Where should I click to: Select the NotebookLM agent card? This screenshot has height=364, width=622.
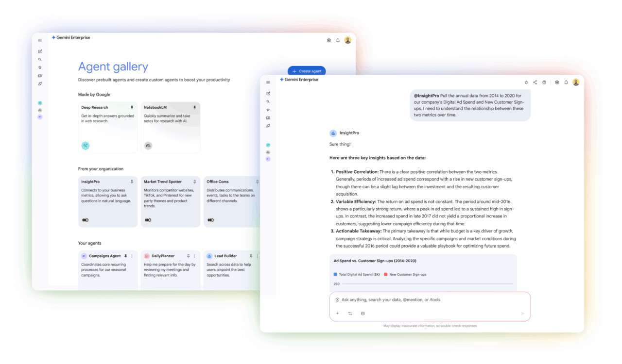pos(170,127)
